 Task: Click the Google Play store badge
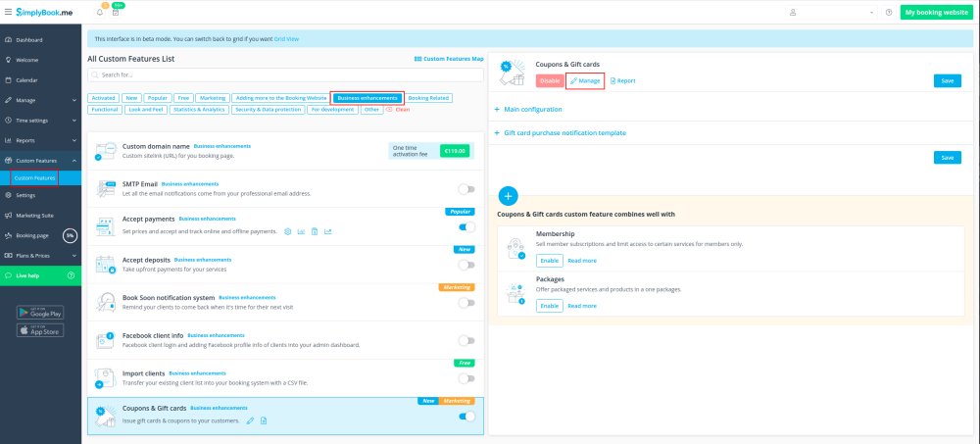[40, 312]
